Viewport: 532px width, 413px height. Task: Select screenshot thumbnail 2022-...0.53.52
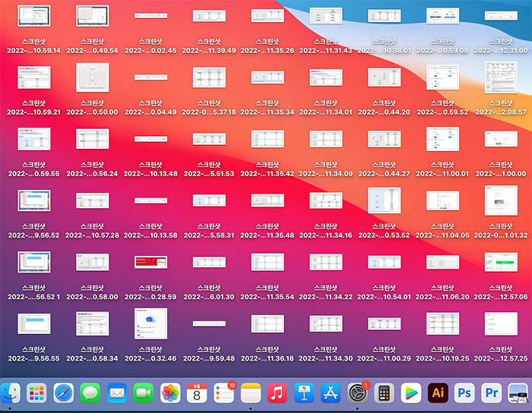[x=384, y=200]
